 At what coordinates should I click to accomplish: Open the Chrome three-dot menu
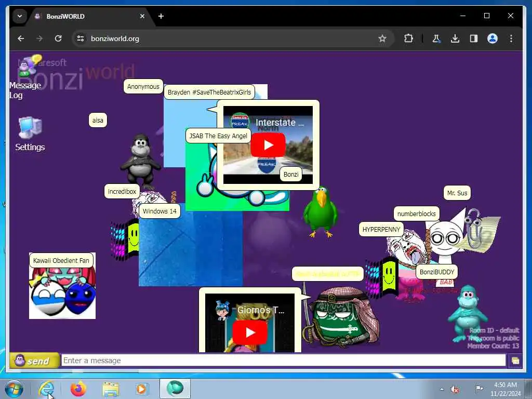tap(511, 38)
